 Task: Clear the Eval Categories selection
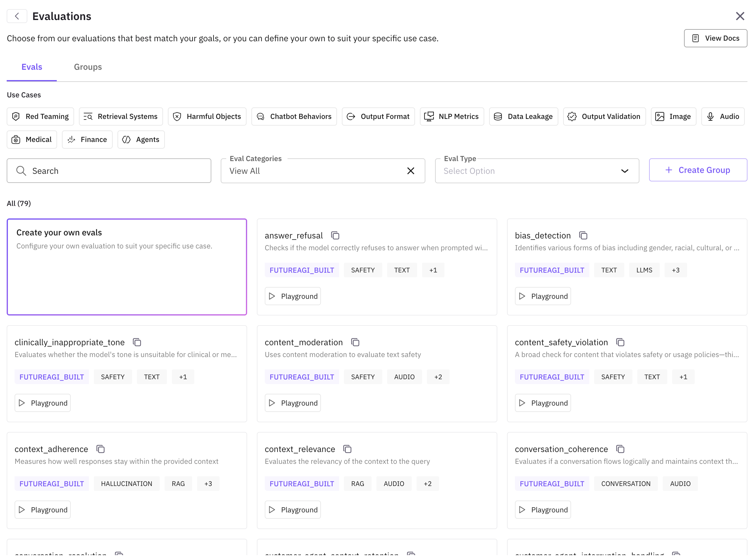(x=410, y=171)
